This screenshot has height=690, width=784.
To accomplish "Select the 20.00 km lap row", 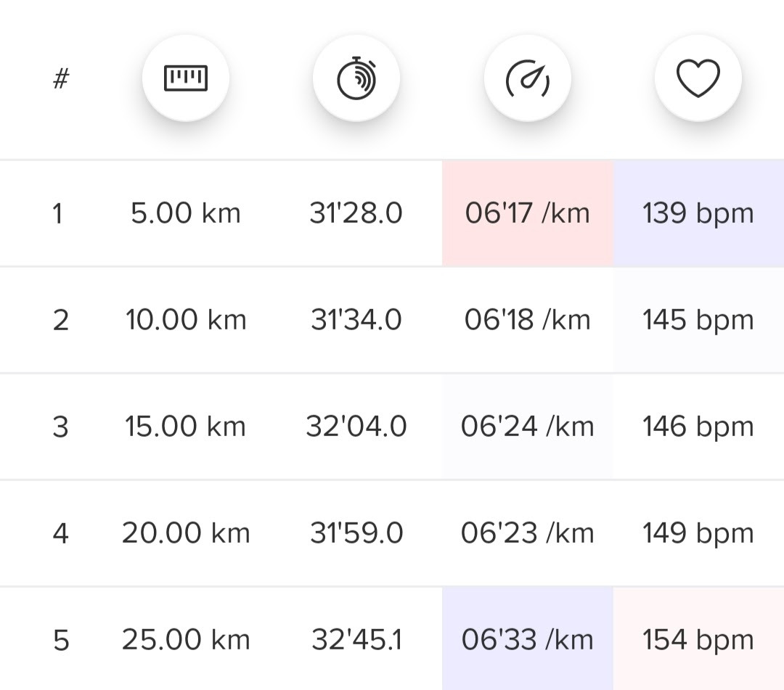I will click(186, 533).
